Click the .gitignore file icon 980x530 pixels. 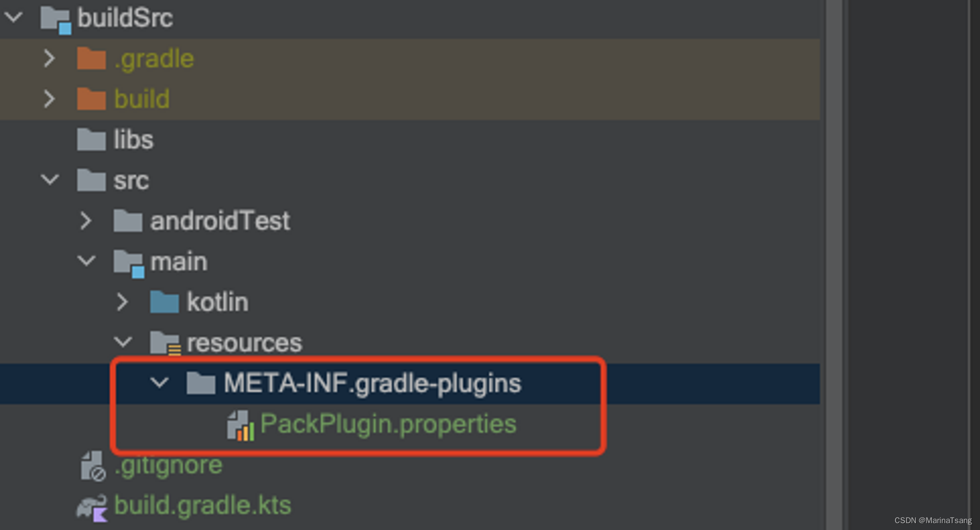[92, 466]
